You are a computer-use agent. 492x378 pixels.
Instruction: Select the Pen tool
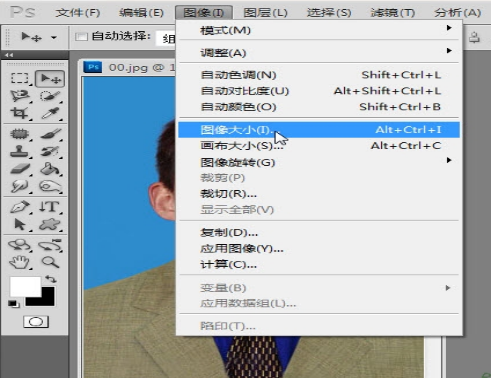pyautogui.click(x=20, y=207)
